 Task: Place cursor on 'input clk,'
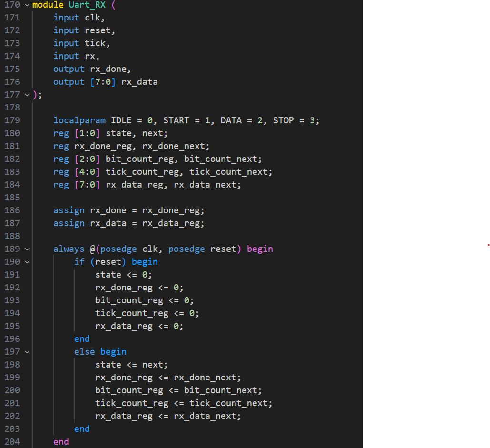click(79, 18)
